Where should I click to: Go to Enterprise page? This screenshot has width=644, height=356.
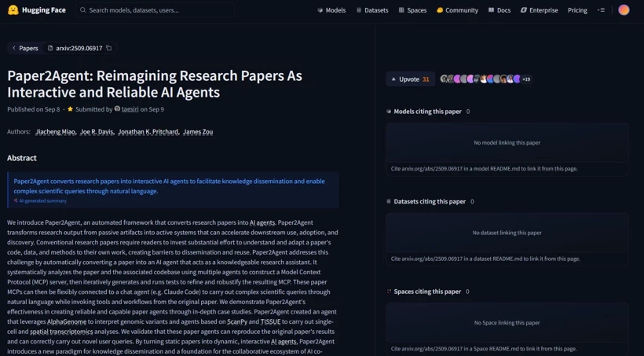tap(540, 10)
